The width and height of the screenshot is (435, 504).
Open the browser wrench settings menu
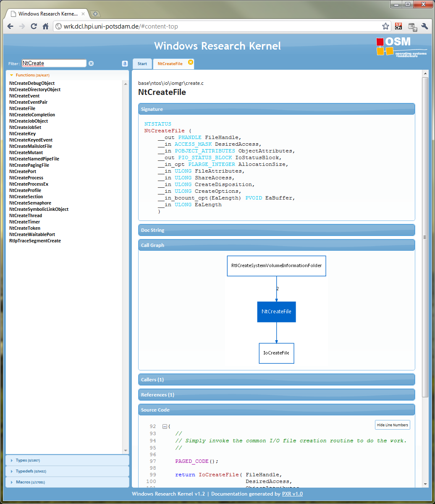coord(425,26)
